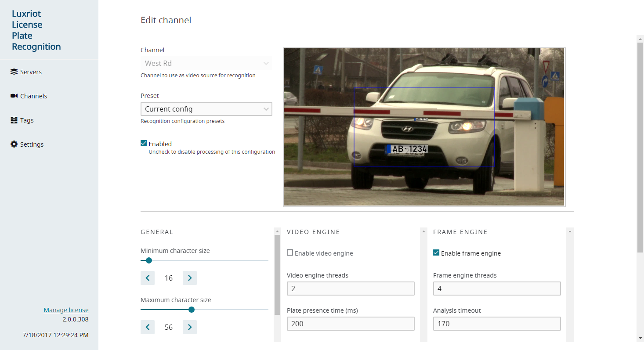Click the Edit channel heading

pos(166,20)
